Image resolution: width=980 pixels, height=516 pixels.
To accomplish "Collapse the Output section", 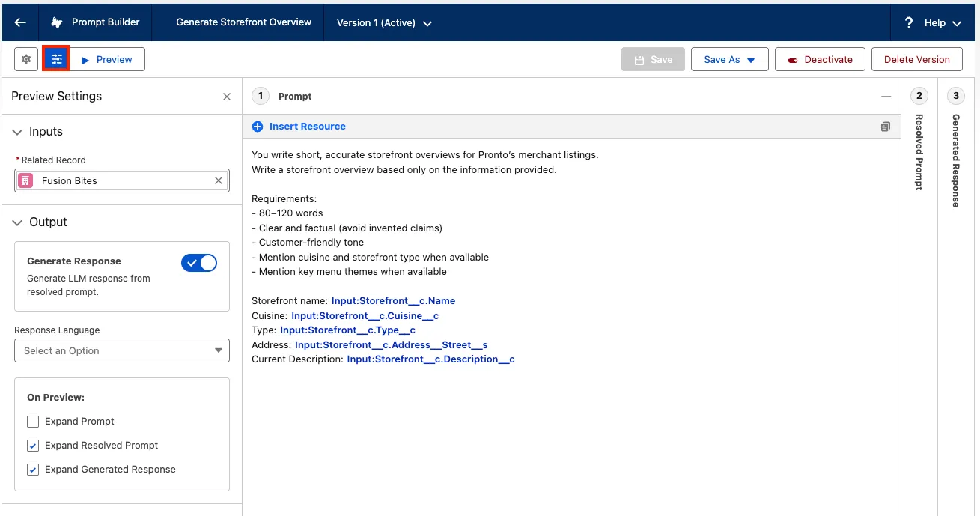I will [x=18, y=222].
